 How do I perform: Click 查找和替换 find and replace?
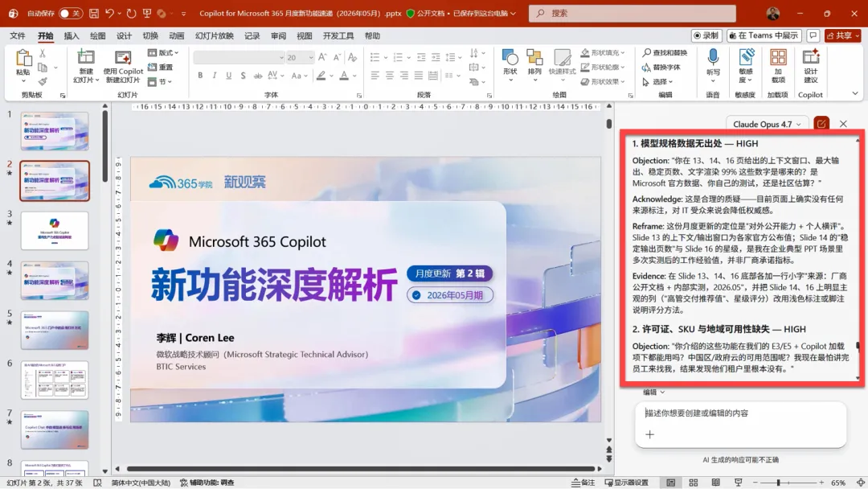(x=665, y=52)
